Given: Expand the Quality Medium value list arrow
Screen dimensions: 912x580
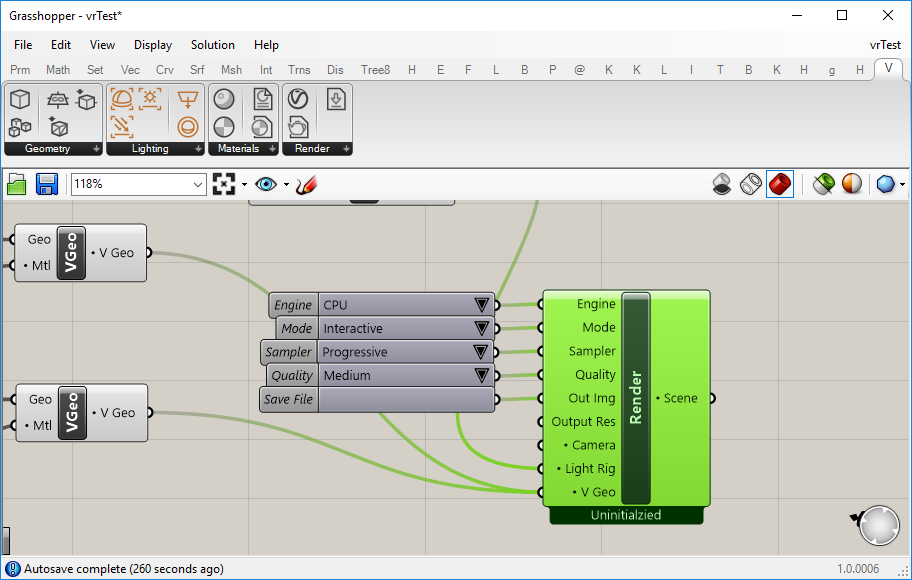Looking at the screenshot, I should [482, 375].
